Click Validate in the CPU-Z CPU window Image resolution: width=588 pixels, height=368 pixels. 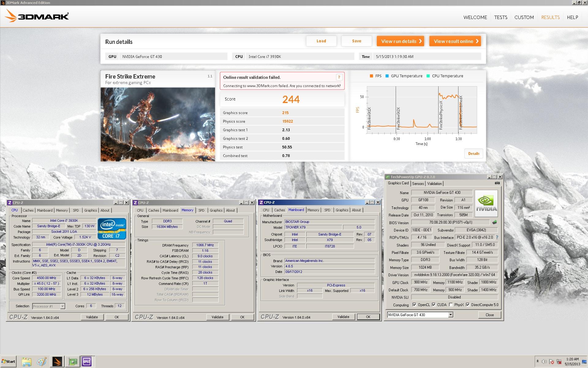click(92, 317)
